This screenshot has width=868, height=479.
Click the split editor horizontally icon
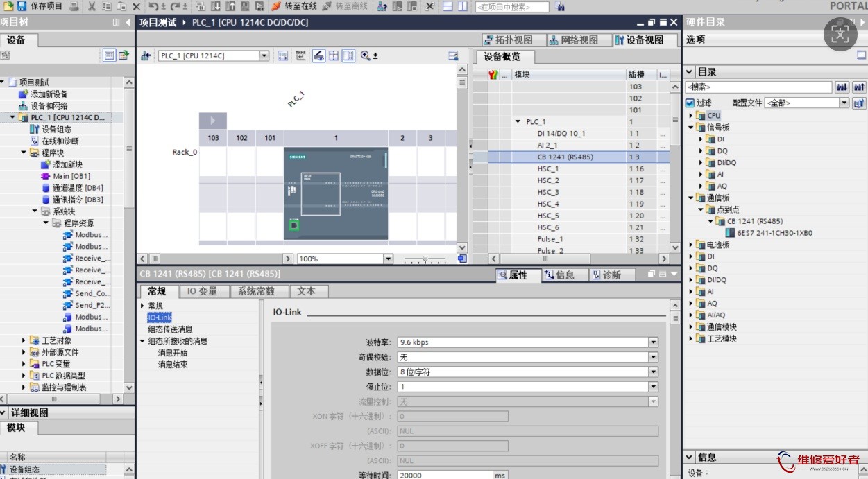(448, 6)
